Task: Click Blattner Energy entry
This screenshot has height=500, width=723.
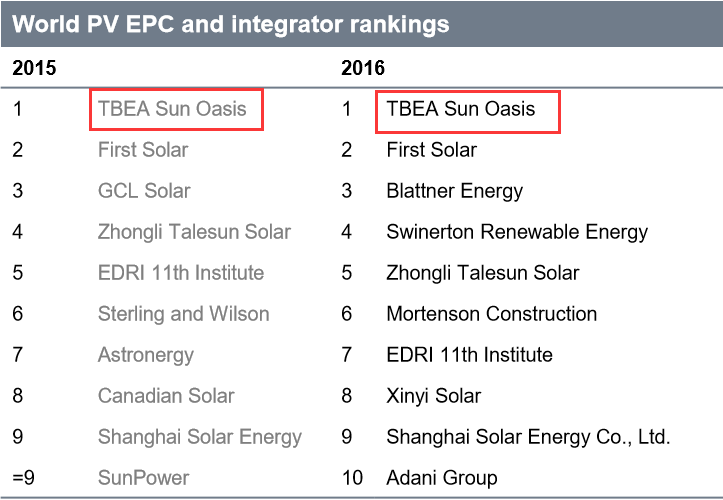Action: coord(455,191)
